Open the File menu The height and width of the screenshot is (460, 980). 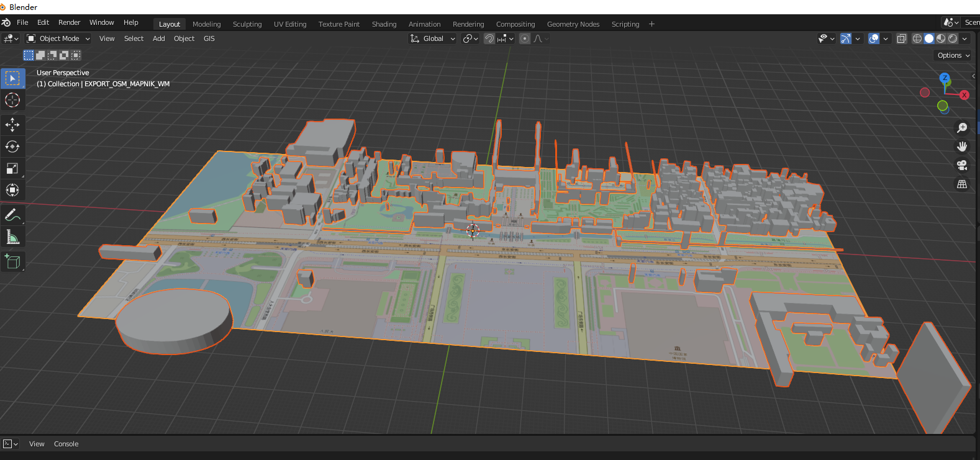[x=22, y=22]
